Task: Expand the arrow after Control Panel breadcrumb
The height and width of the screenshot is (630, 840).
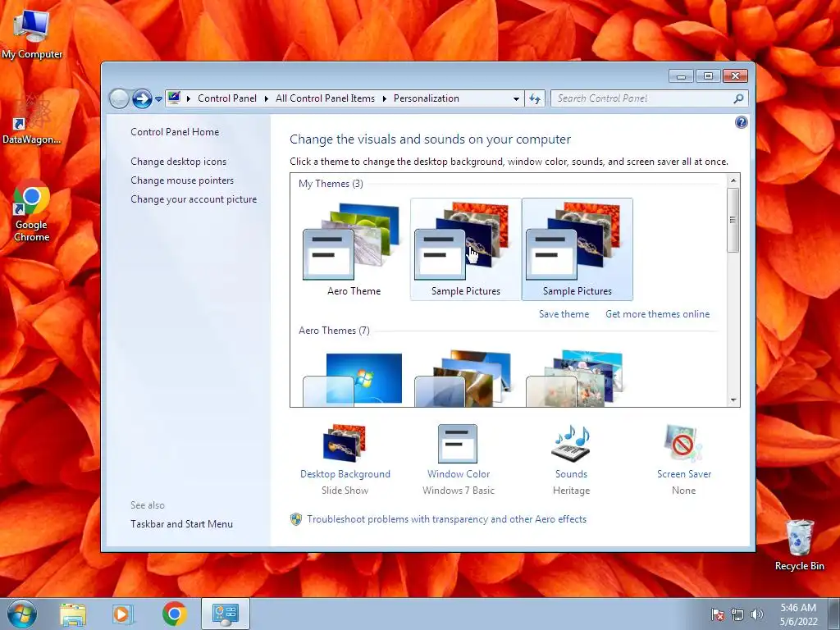Action: click(267, 98)
